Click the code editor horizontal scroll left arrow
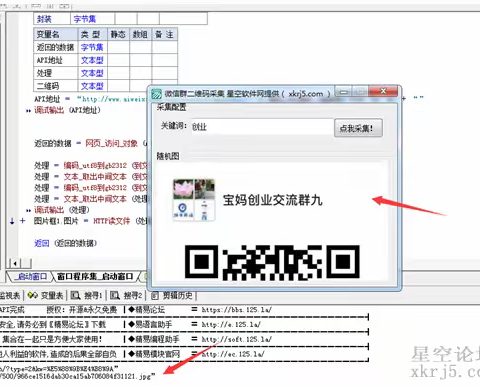The image size is (480, 386). tap(15, 263)
